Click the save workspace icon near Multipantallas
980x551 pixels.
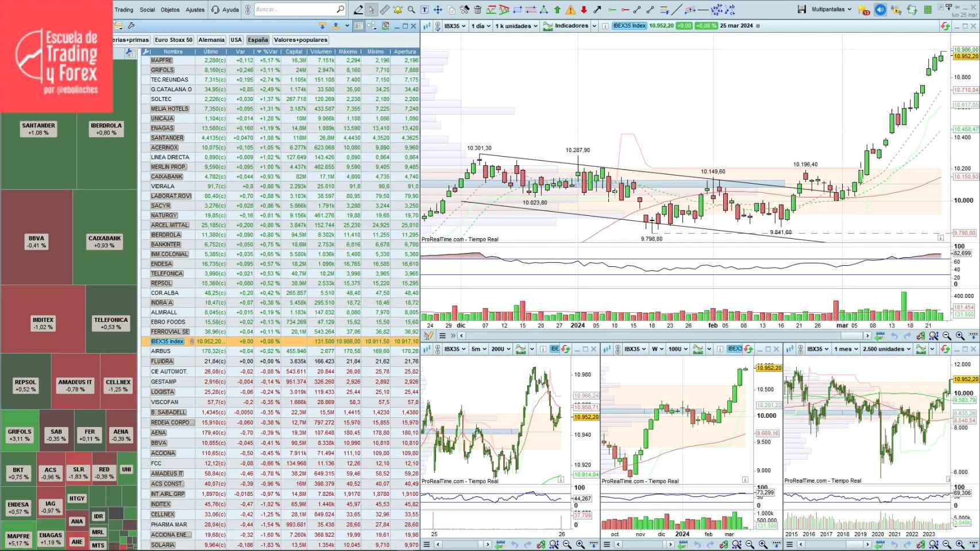click(x=802, y=9)
